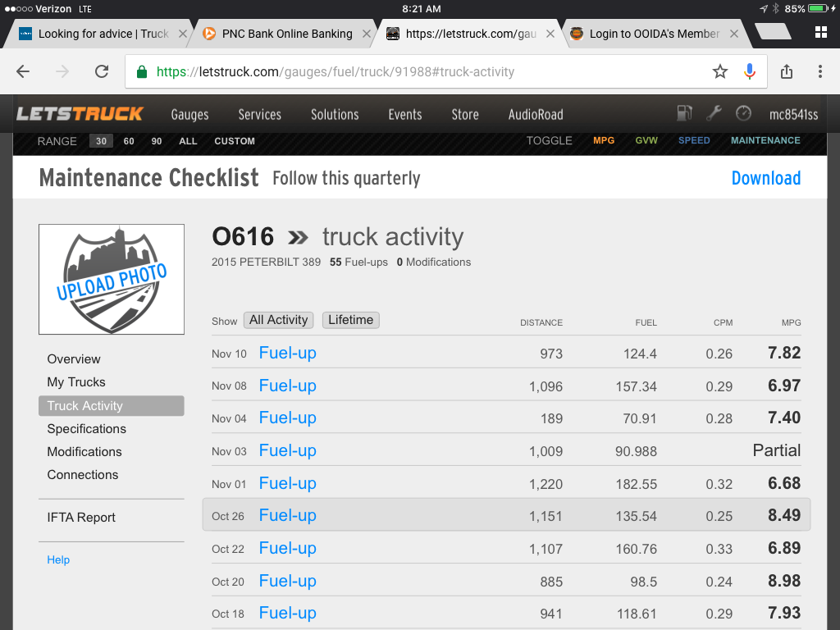Toggle the MPG chart series
This screenshot has width=840, height=630.
(604, 140)
